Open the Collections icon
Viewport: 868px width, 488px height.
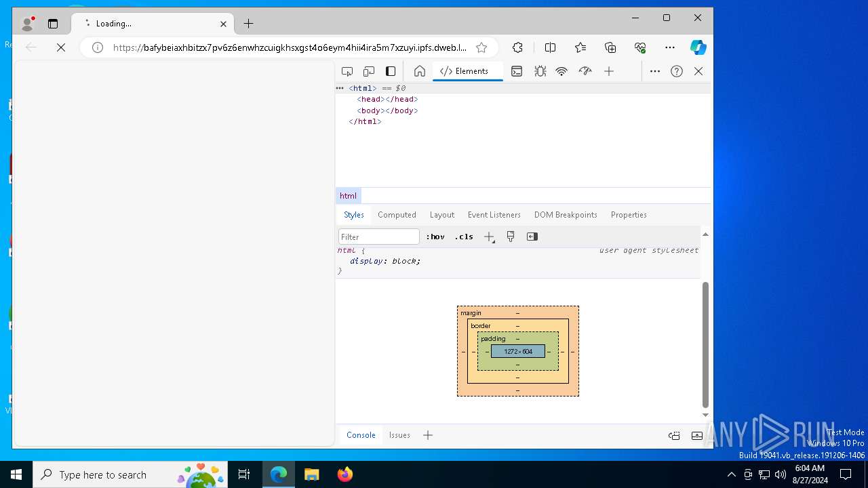click(610, 47)
